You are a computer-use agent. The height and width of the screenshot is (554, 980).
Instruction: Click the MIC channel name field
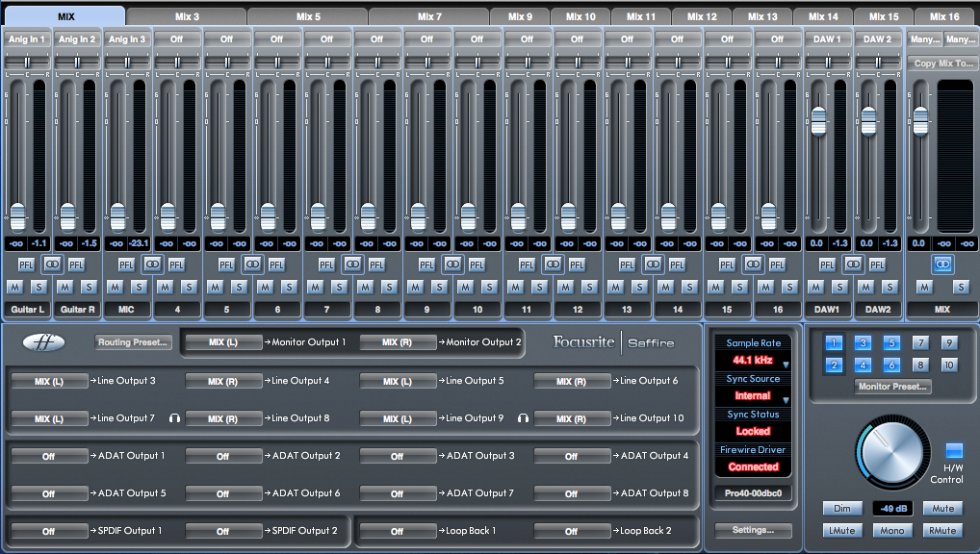127,309
